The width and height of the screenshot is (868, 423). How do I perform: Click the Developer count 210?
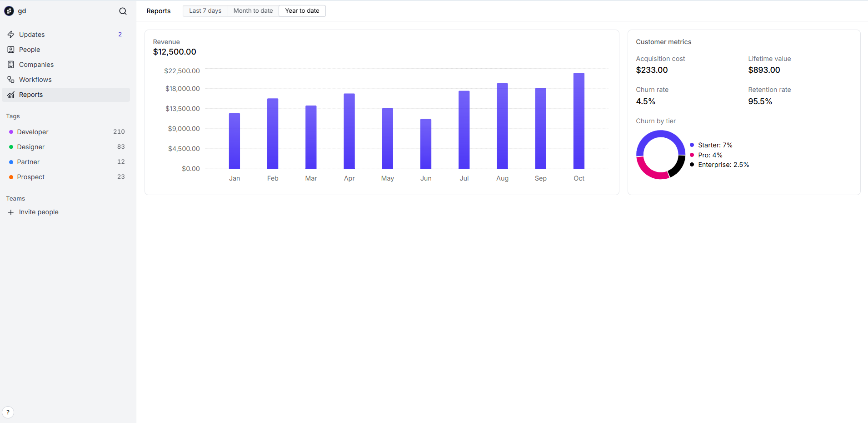point(119,131)
